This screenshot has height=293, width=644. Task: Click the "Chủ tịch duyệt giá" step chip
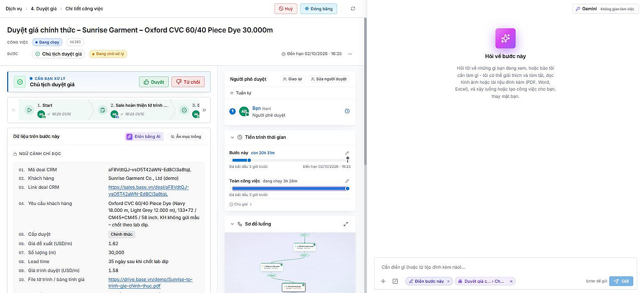click(x=59, y=54)
